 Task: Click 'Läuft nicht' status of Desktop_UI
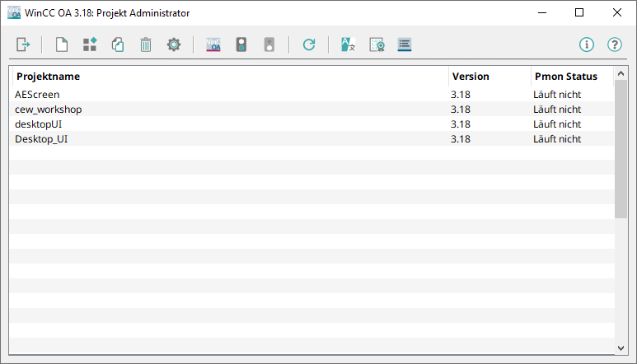pyautogui.click(x=557, y=139)
